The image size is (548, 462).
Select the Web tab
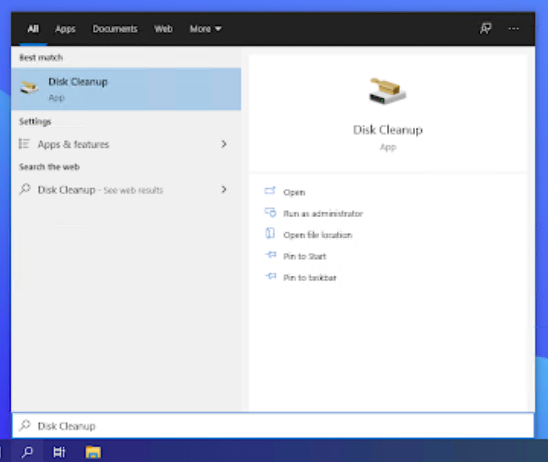click(163, 29)
